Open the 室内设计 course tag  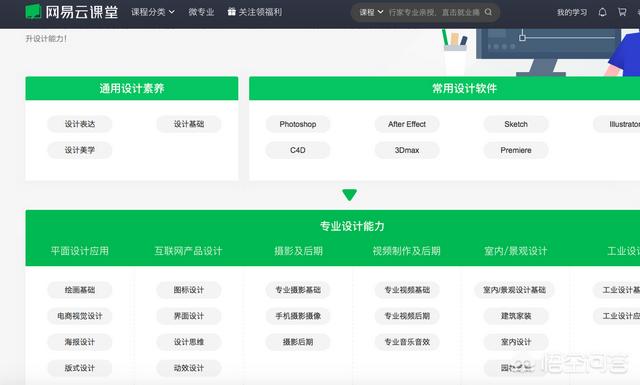point(516,342)
